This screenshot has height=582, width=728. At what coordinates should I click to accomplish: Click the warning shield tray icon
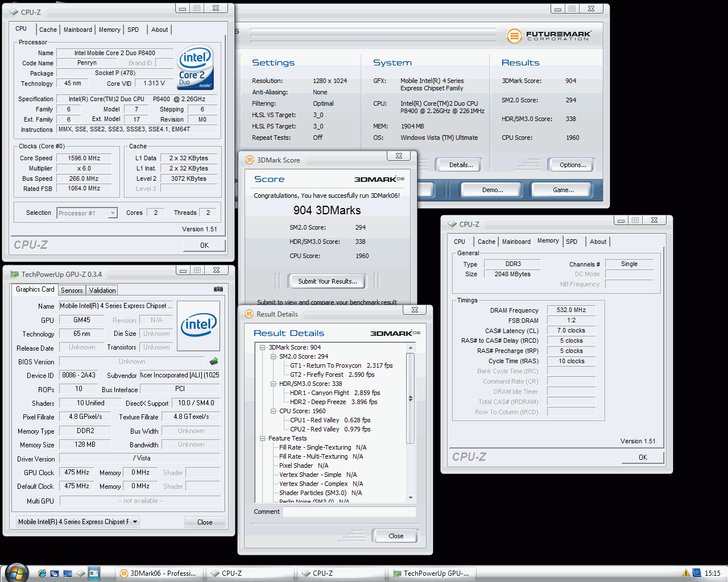686,573
